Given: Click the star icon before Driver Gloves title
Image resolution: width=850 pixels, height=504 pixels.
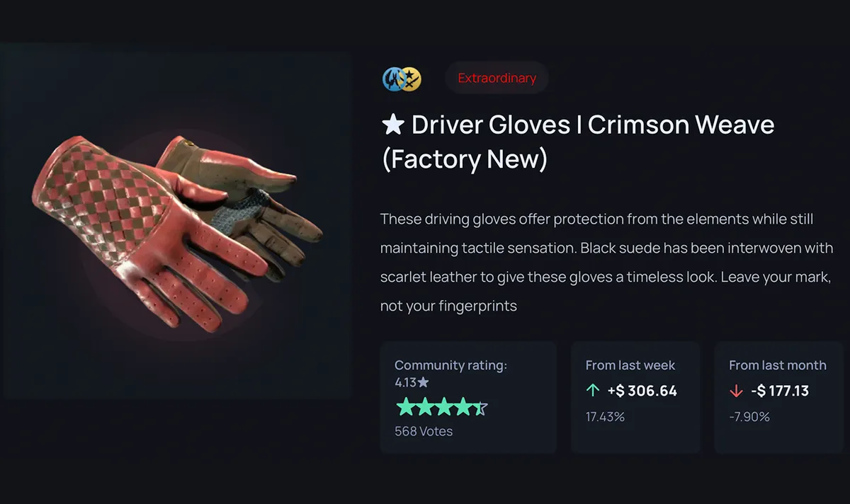Looking at the screenshot, I should click(x=392, y=125).
